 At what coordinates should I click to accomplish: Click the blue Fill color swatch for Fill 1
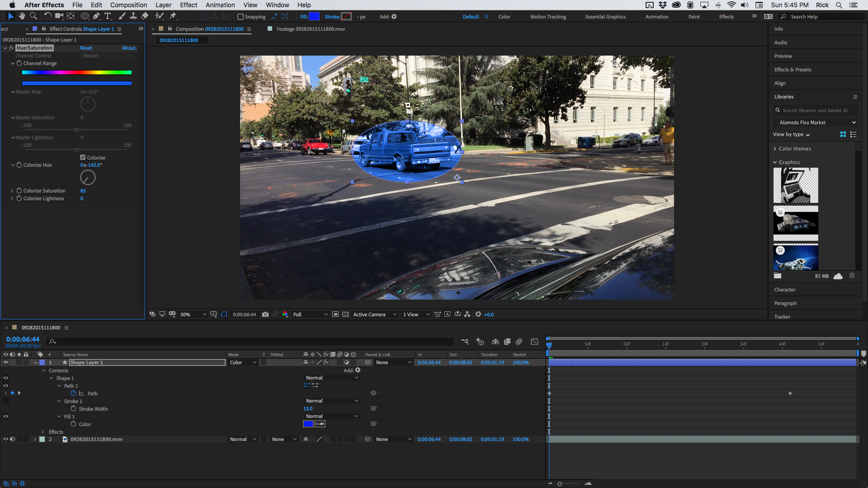click(308, 424)
